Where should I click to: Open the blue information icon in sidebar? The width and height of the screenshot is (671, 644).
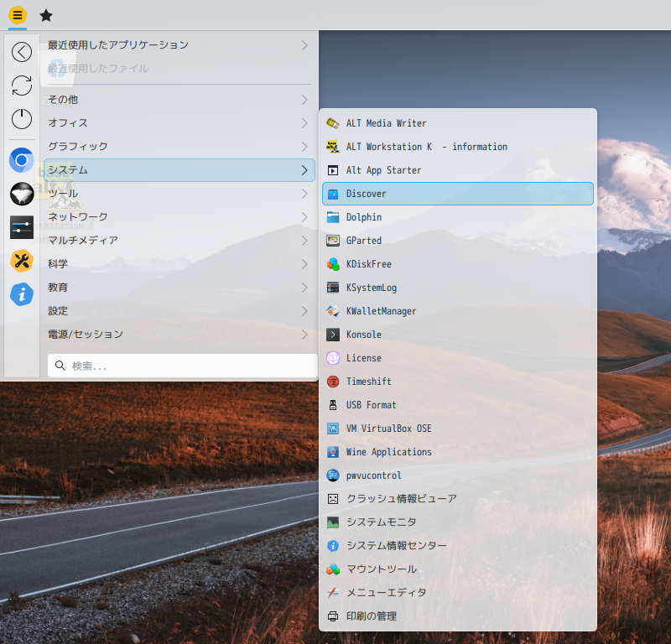[22, 294]
